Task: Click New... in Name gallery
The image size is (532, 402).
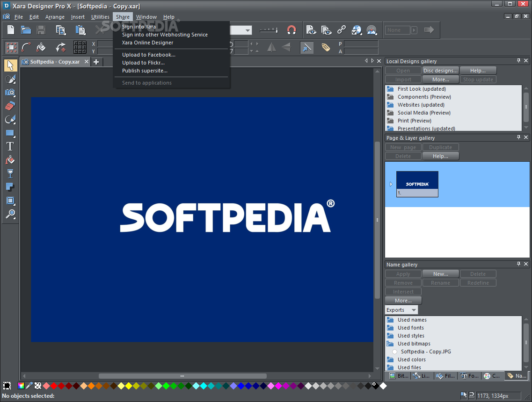Action: 440,274
